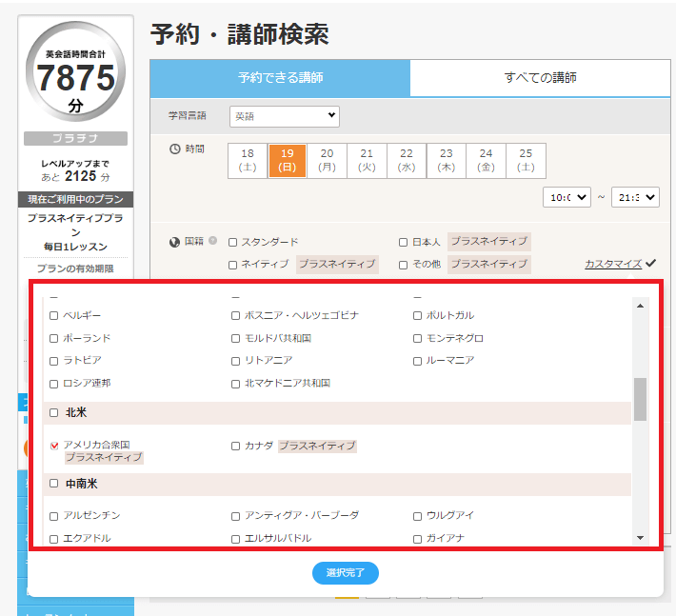Image resolution: width=676 pixels, height=616 pixels.
Task: Click the プラチナ rank badge
Action: (x=75, y=138)
